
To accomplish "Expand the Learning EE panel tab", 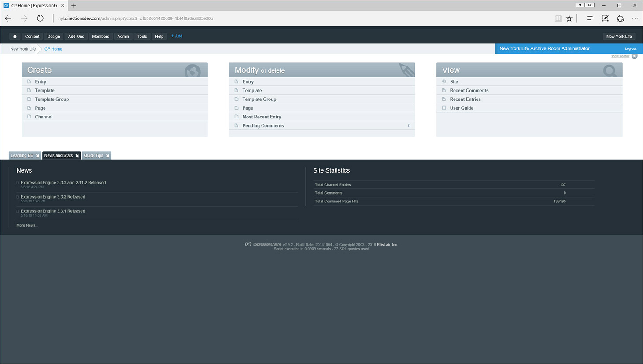I will (25, 155).
